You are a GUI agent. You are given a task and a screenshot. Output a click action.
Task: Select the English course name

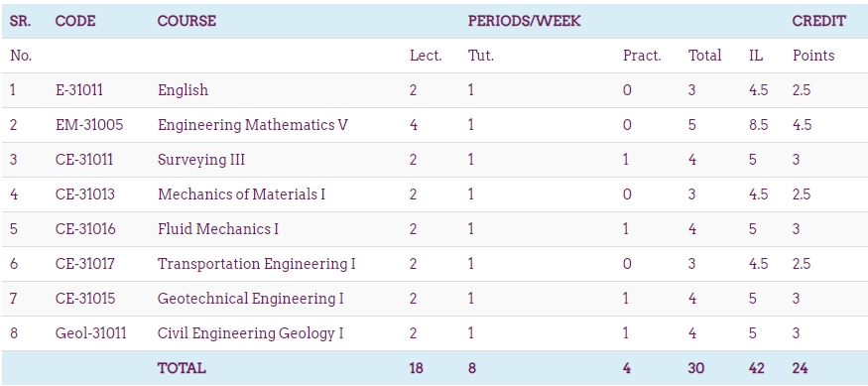coord(183,90)
